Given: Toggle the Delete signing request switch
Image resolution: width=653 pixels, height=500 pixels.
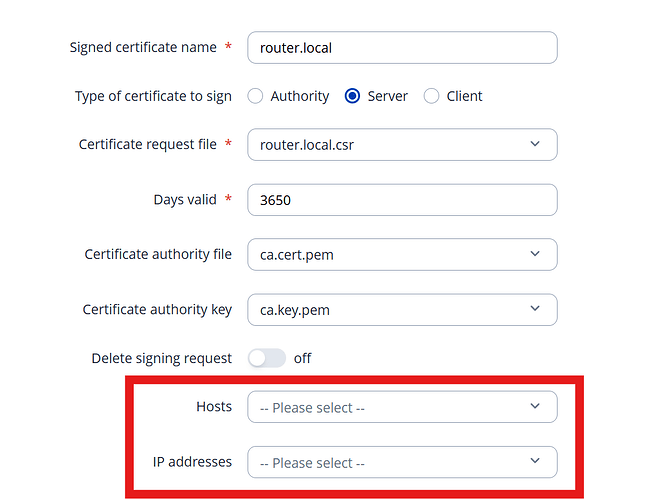Looking at the screenshot, I should point(267,358).
